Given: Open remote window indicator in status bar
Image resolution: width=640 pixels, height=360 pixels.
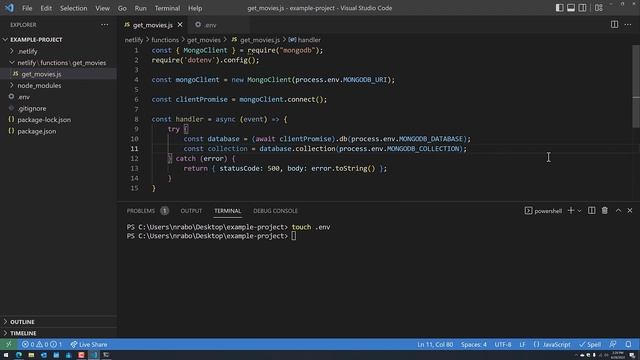Looking at the screenshot, I should tap(9, 344).
